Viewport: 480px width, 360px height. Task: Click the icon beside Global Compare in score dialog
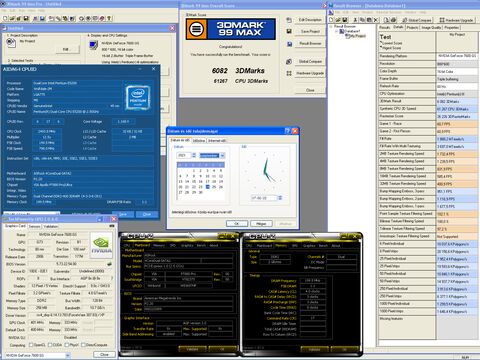289,62
